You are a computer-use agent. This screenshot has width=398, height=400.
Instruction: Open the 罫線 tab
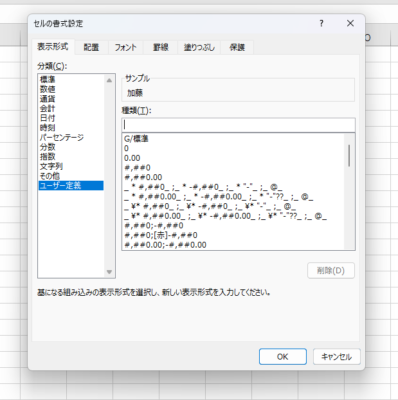161,47
